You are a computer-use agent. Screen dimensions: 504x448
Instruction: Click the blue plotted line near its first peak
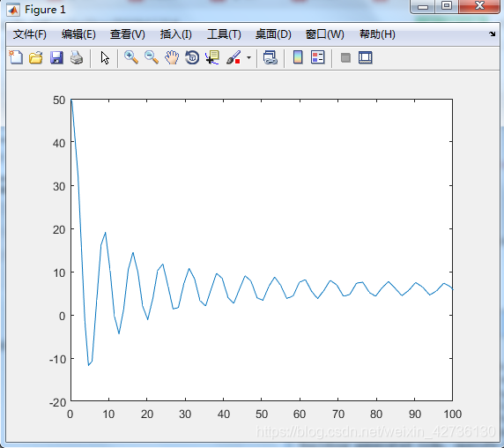105,233
